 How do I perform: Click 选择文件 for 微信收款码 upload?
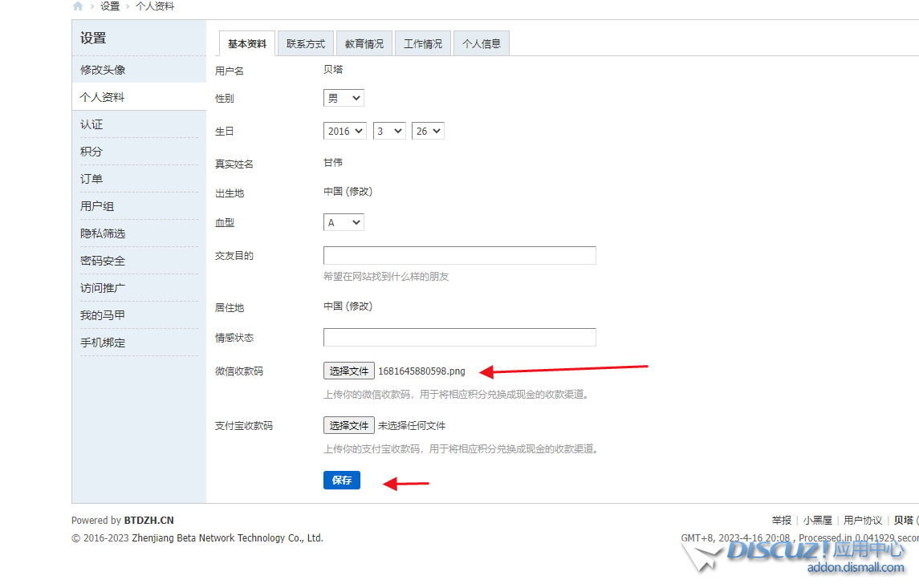point(348,371)
